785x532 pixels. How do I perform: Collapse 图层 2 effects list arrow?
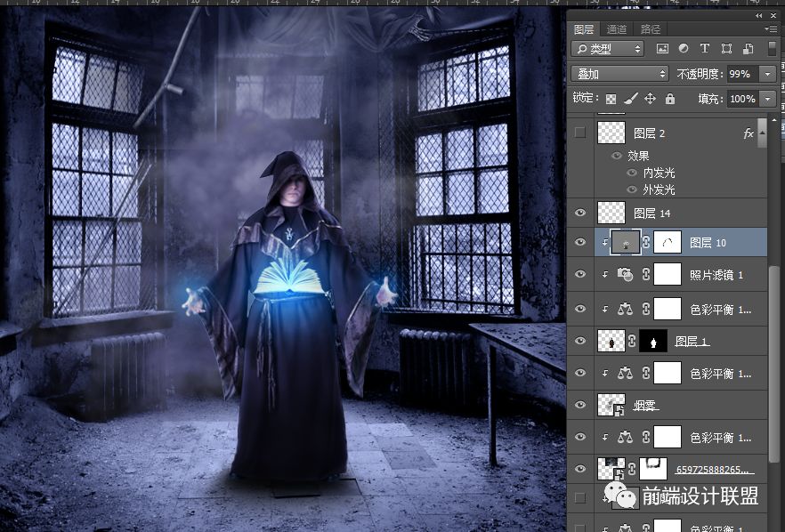[762, 133]
